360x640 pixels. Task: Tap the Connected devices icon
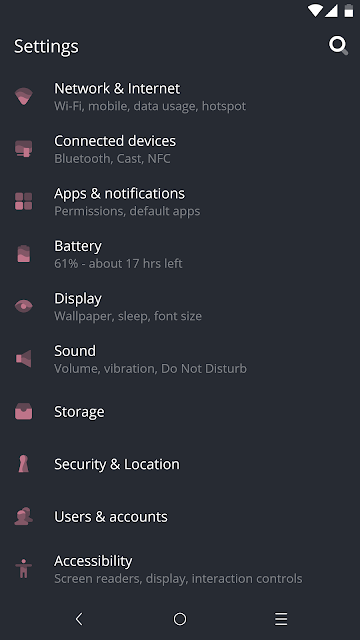24,149
